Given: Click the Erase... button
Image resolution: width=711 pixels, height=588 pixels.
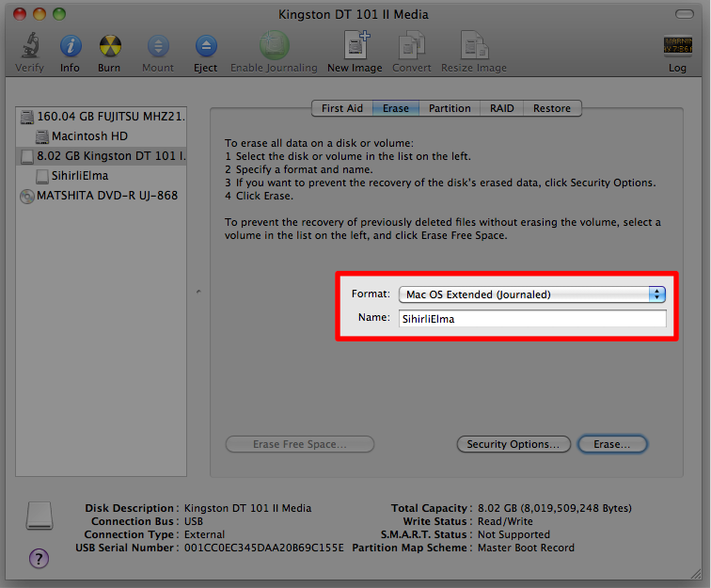Looking at the screenshot, I should 612,444.
